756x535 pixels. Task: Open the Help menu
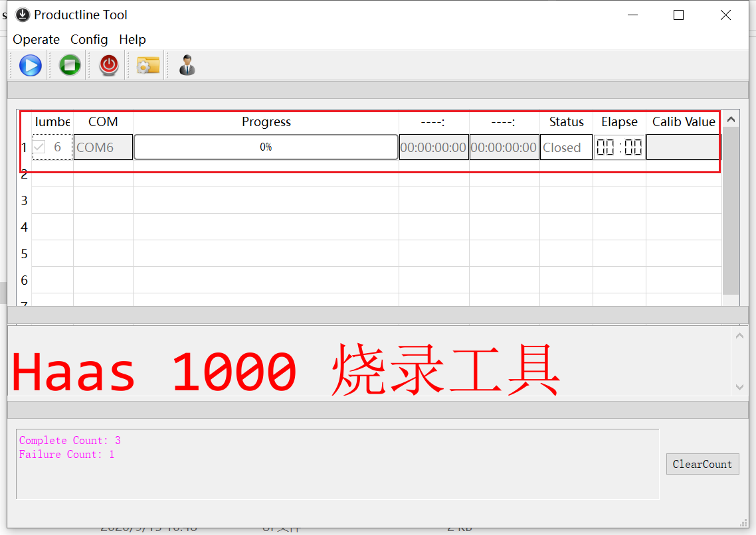point(133,39)
